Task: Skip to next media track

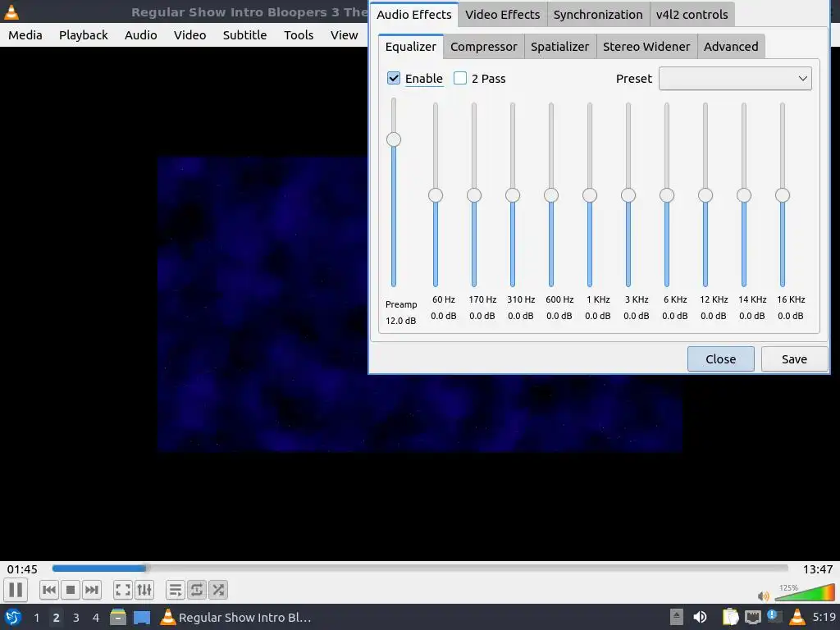Action: tap(92, 590)
